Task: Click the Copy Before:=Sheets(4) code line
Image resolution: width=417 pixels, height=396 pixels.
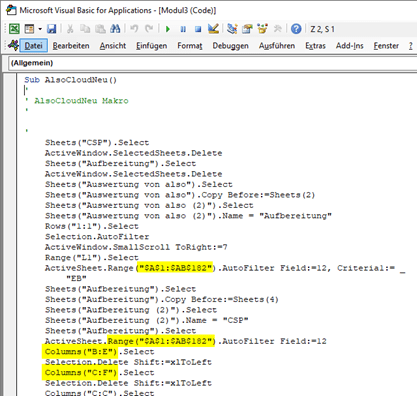Action: click(162, 299)
